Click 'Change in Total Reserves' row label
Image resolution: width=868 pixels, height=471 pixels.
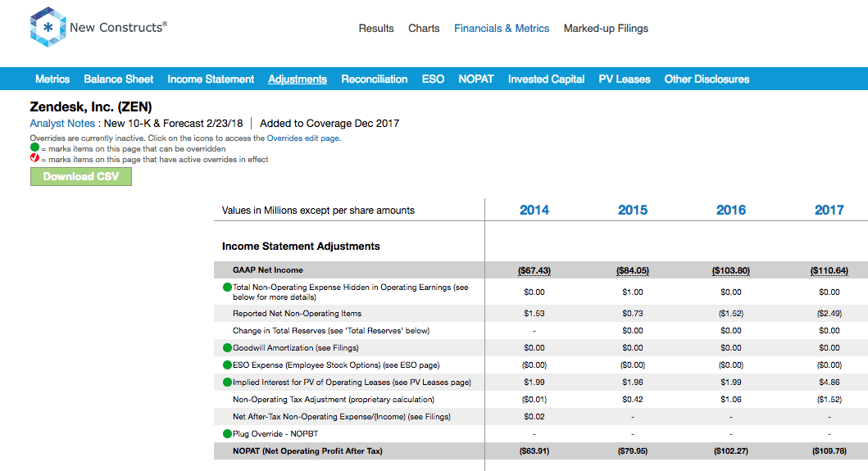point(331,330)
